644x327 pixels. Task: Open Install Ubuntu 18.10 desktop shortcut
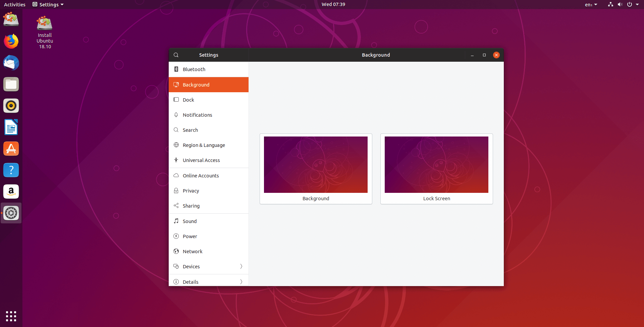(x=45, y=32)
